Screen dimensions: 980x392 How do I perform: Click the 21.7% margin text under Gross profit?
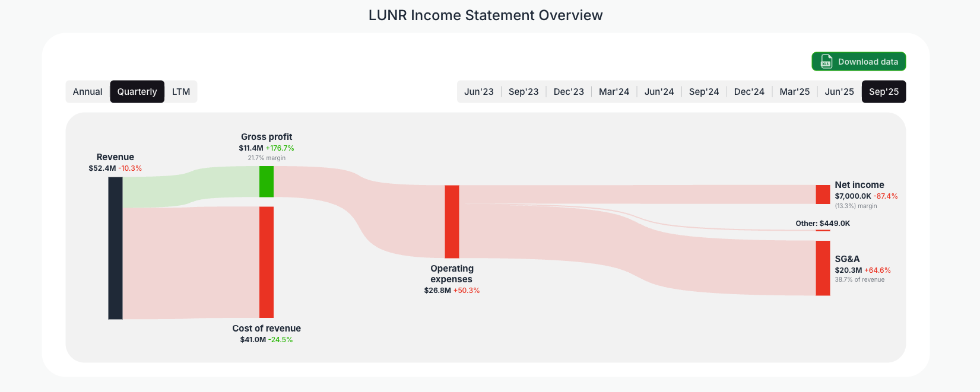click(x=267, y=158)
